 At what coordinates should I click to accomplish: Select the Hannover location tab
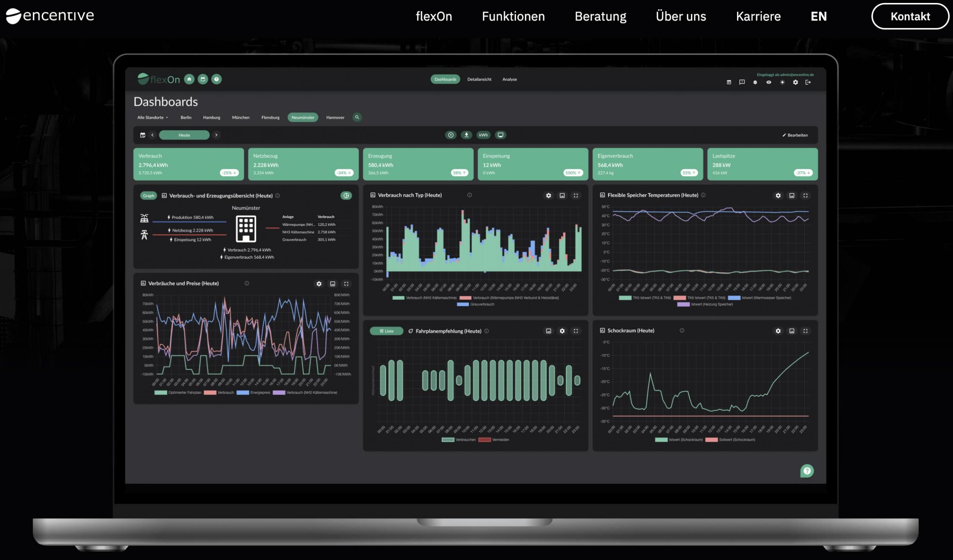click(335, 117)
